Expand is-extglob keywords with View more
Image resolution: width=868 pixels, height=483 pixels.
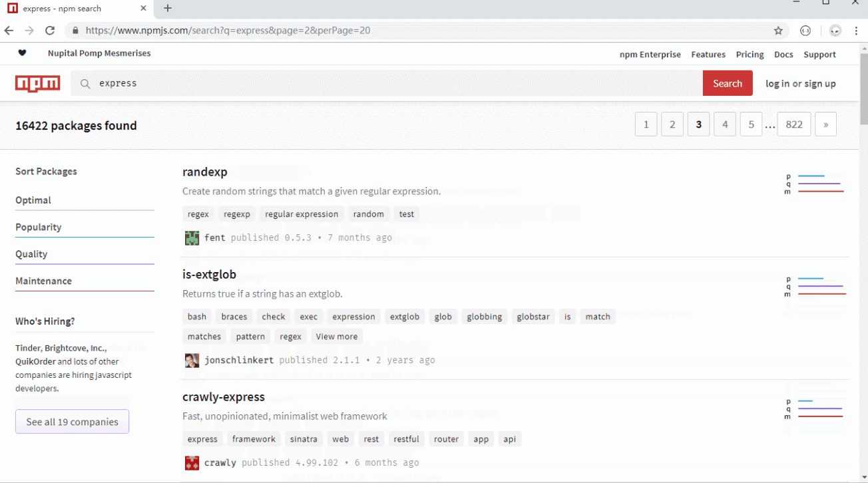336,337
